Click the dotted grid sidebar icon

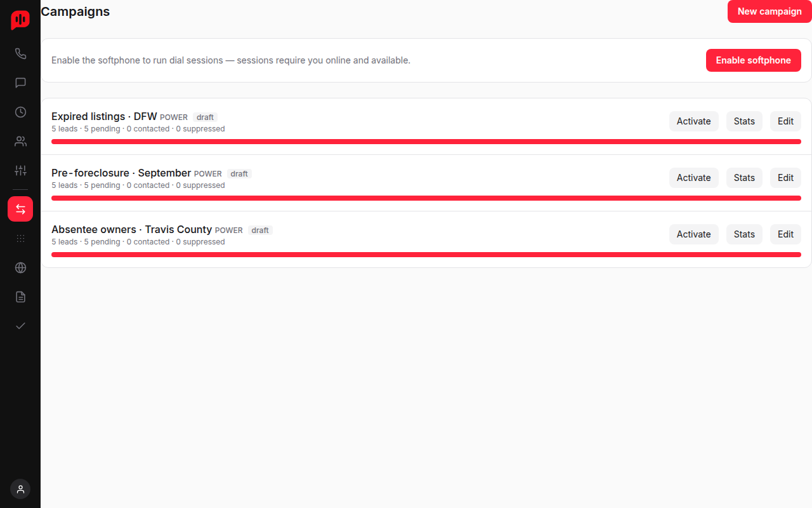coord(20,238)
